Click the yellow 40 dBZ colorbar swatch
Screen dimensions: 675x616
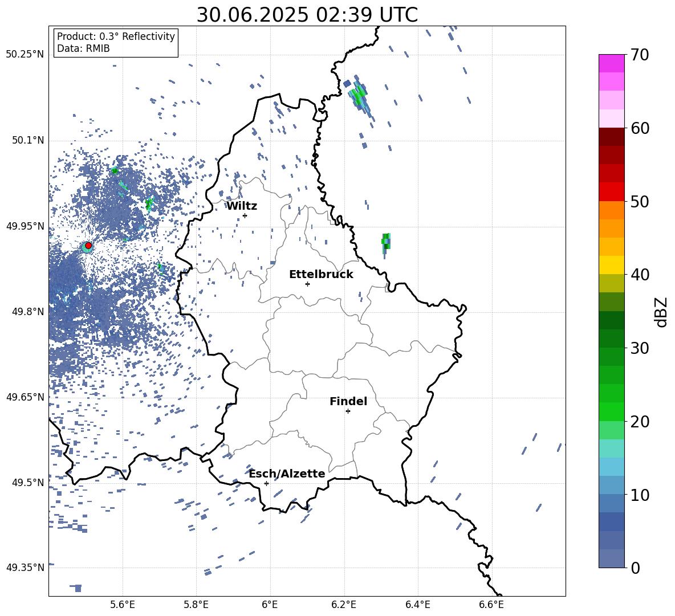point(612,265)
